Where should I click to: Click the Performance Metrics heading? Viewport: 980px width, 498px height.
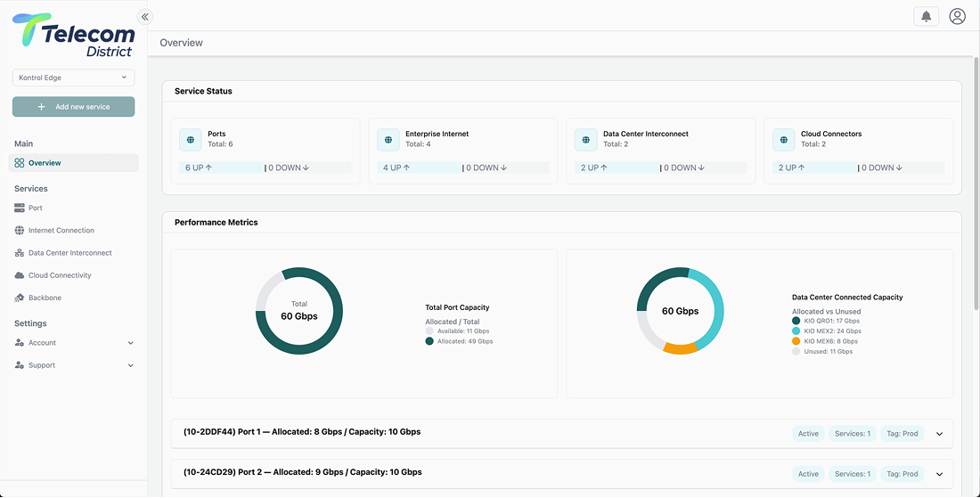pos(216,223)
